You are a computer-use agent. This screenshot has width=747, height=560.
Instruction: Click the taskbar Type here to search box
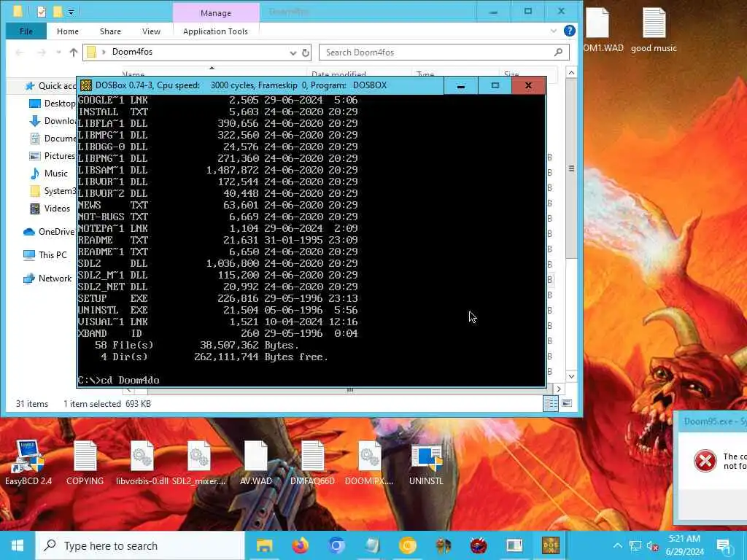tap(140, 545)
